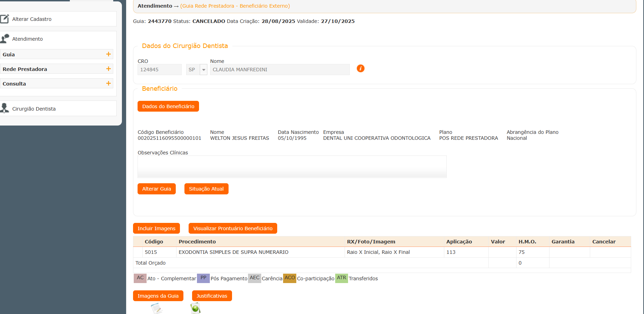Open Visualizar Prontuário Beneficiário
644x314 pixels.
pos(233,228)
